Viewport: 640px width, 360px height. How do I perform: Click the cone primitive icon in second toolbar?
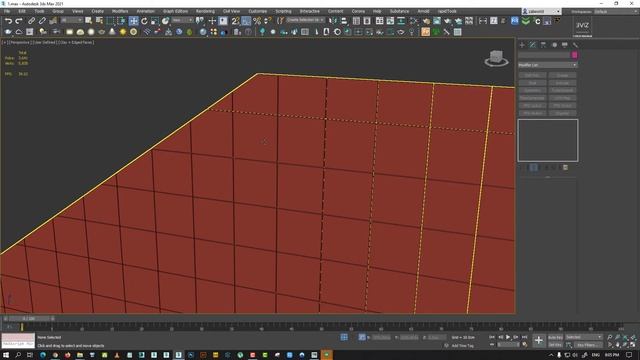tap(112, 32)
